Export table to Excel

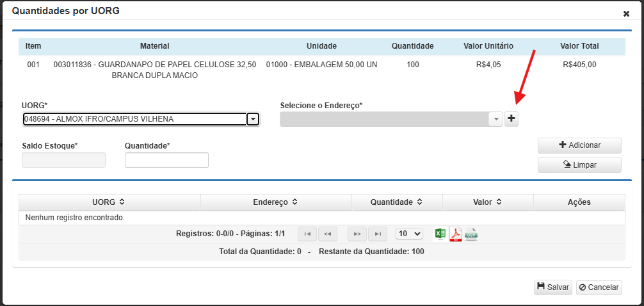tap(440, 234)
